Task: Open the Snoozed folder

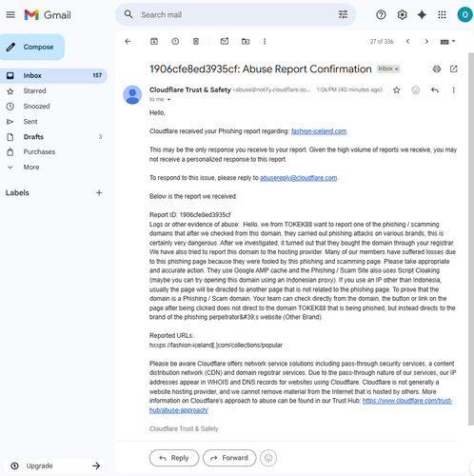Action: pyautogui.click(x=53, y=107)
